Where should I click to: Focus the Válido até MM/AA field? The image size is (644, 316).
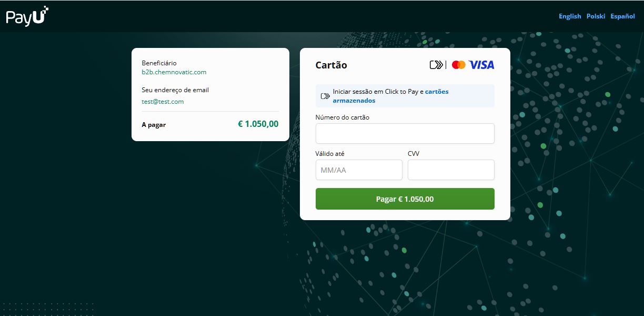click(359, 170)
